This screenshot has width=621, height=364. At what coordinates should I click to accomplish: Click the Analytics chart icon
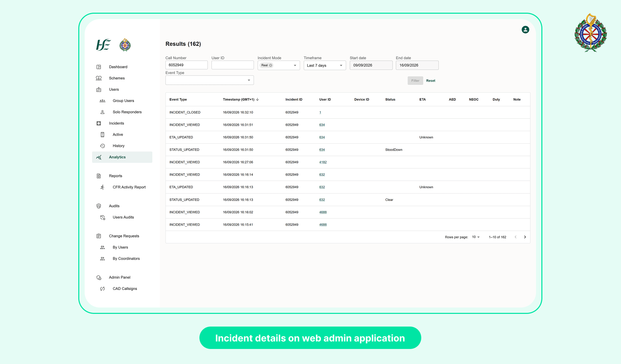click(99, 157)
